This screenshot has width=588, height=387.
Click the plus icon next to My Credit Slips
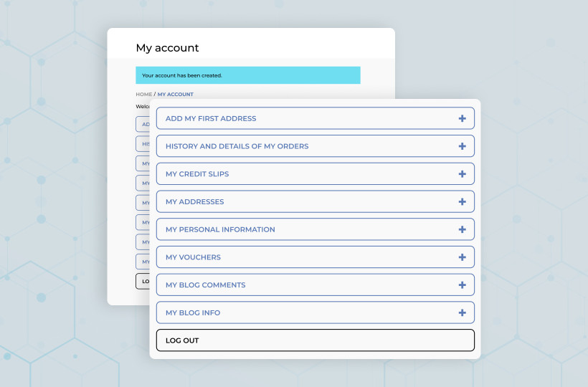(x=462, y=174)
